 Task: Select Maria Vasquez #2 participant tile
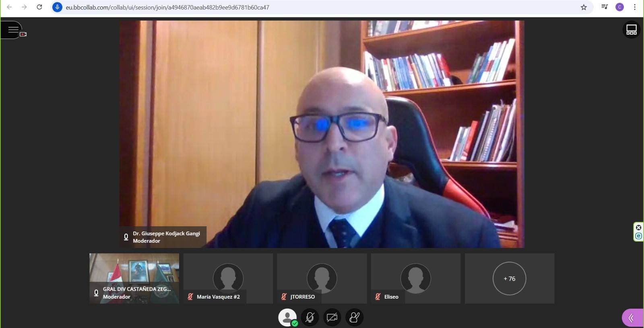pos(228,278)
